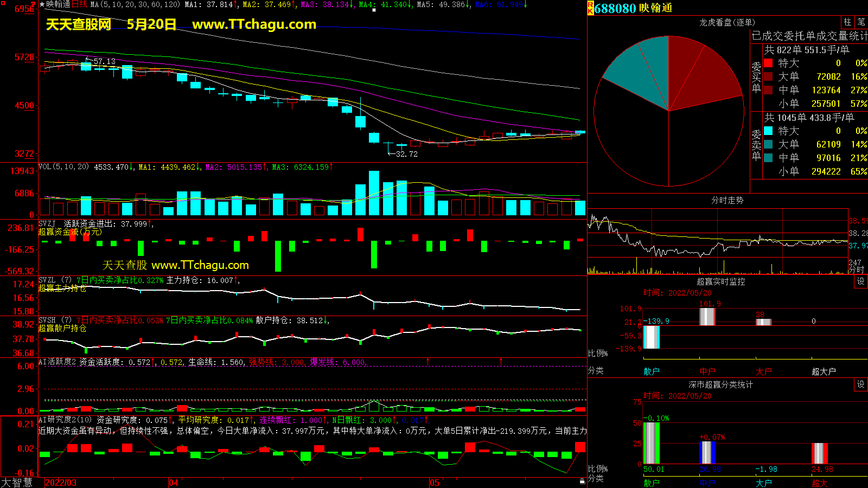The width and height of the screenshot is (868, 488).
Task: Open the 日线 period selector
Action: (79, 4)
